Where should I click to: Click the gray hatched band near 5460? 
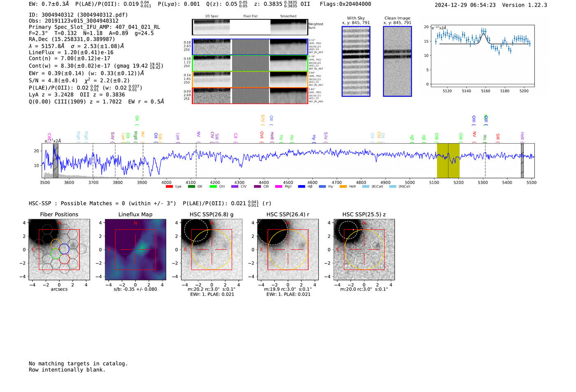(522, 160)
